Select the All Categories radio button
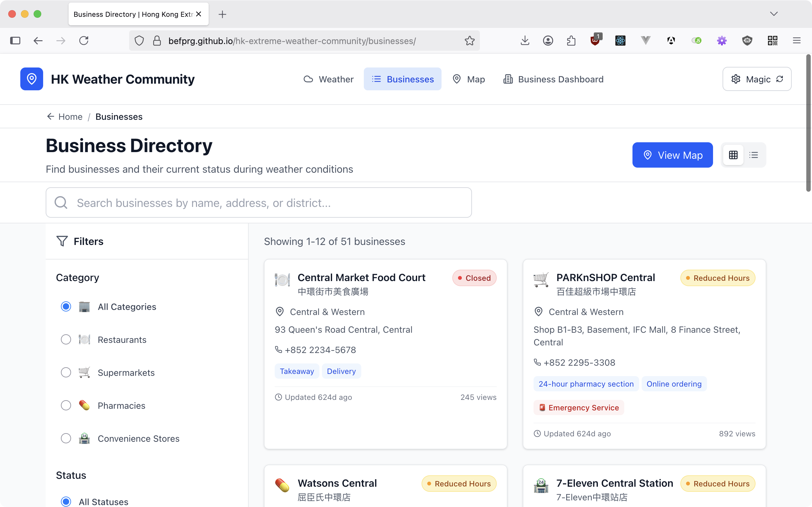This screenshot has height=507, width=812. pos(66,306)
